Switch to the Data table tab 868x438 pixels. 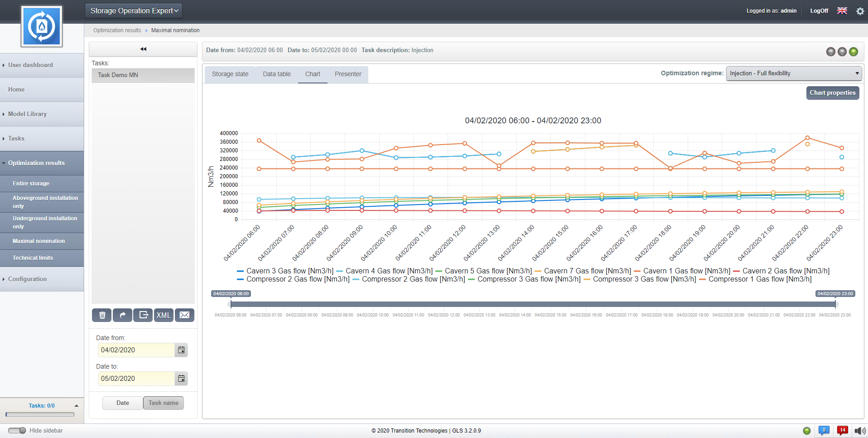coord(277,74)
